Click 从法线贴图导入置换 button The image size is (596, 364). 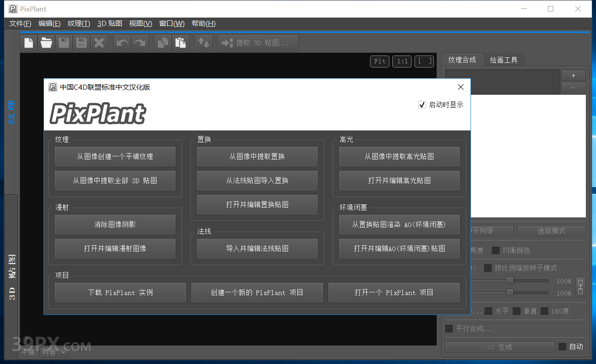click(x=257, y=181)
